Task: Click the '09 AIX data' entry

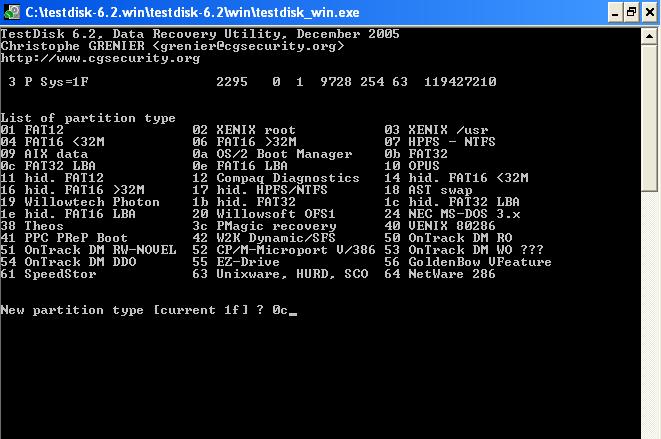Action: (44, 154)
